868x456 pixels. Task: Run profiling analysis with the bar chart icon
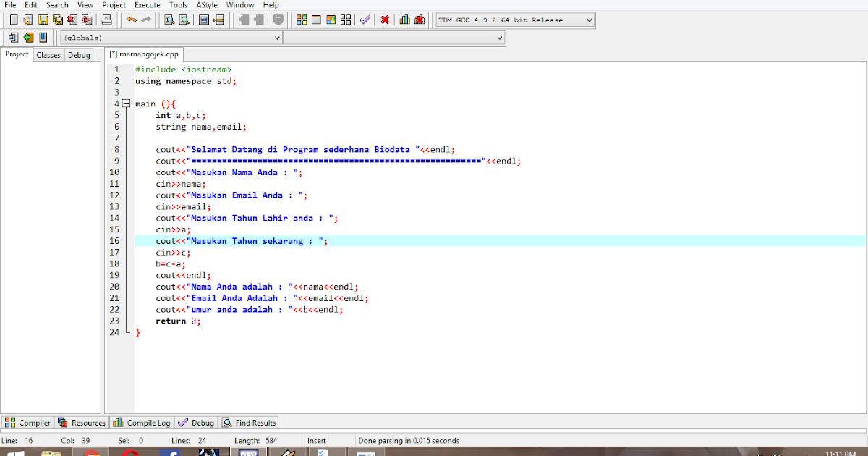(404, 20)
